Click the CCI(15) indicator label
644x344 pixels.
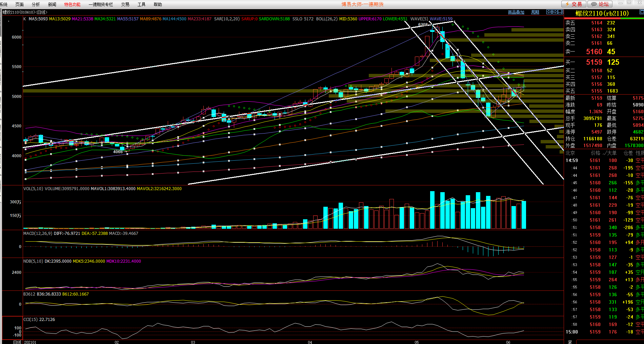coord(31,320)
